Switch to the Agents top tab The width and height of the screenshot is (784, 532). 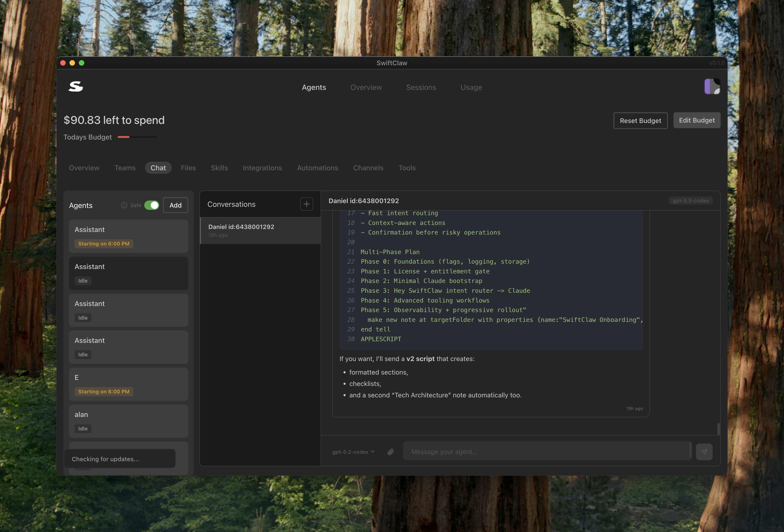[x=314, y=87]
